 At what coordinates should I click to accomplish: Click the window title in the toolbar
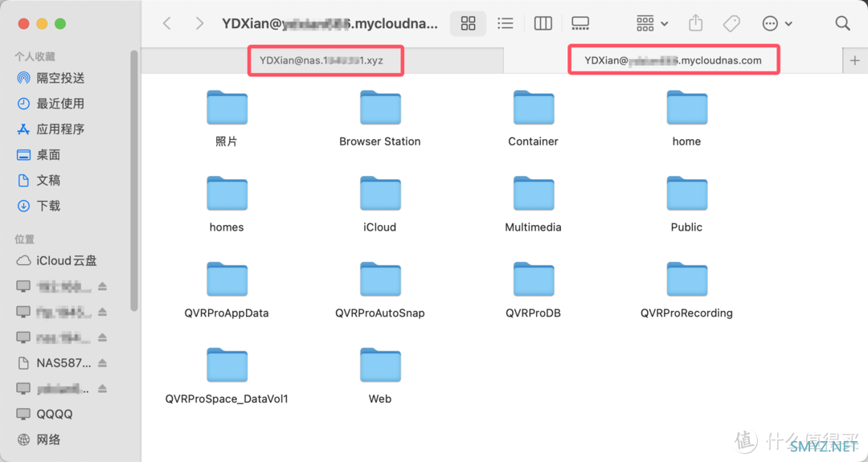tap(330, 23)
